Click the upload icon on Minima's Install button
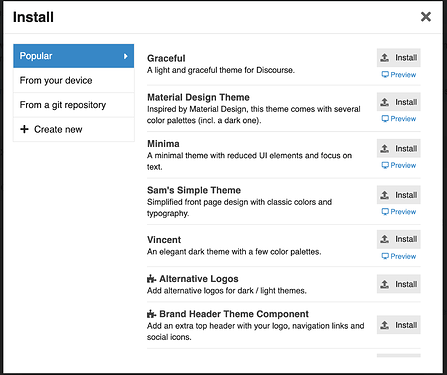Image resolution: width=447 pixels, height=375 pixels. [385, 148]
